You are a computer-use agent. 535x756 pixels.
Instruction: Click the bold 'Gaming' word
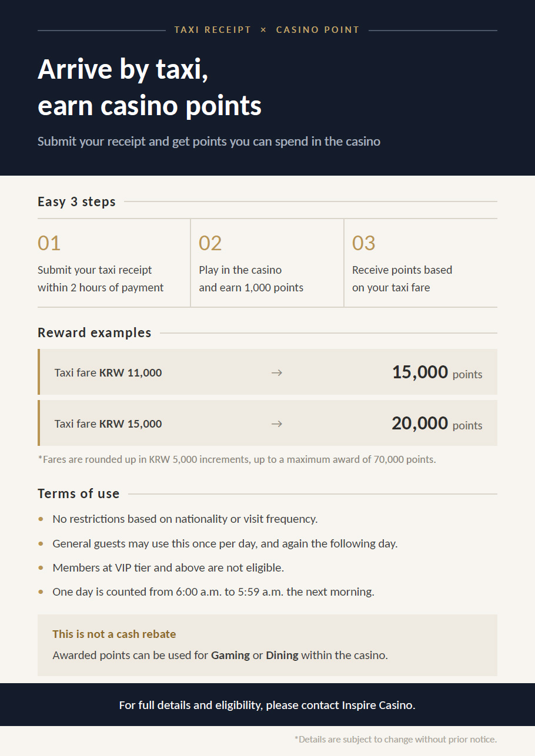(x=230, y=655)
